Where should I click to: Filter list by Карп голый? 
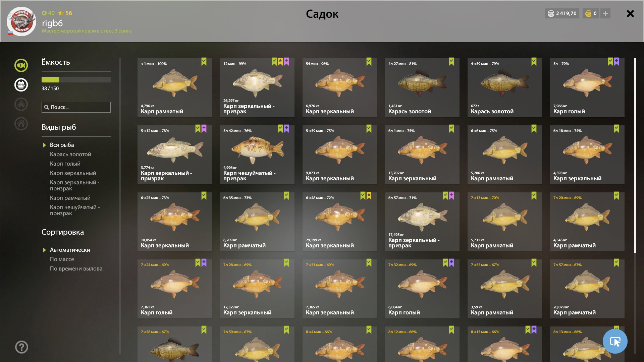pyautogui.click(x=65, y=164)
